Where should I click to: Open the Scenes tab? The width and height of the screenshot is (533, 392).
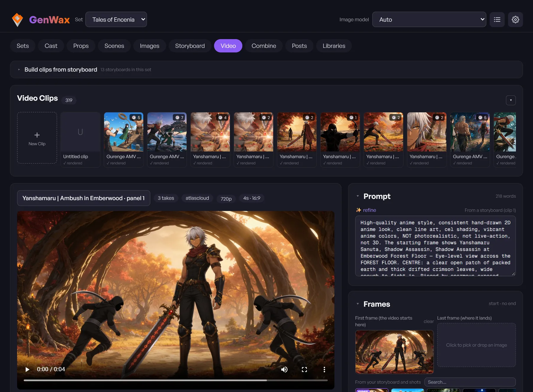pos(114,46)
